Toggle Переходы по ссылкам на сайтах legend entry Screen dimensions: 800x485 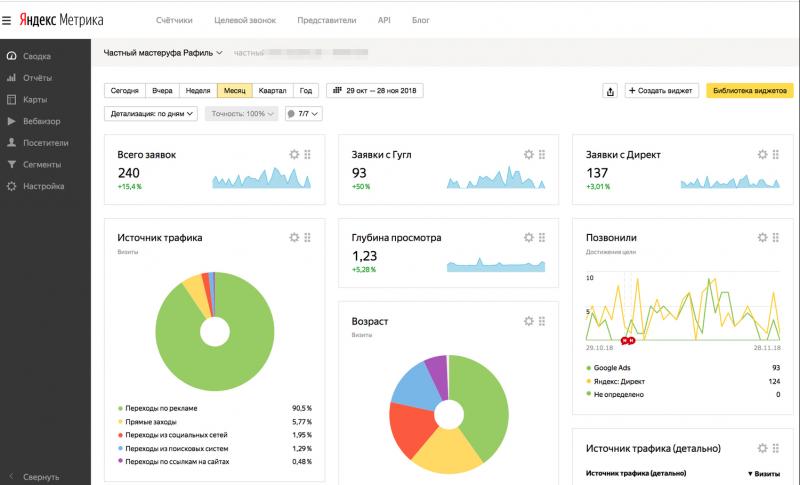point(173,462)
